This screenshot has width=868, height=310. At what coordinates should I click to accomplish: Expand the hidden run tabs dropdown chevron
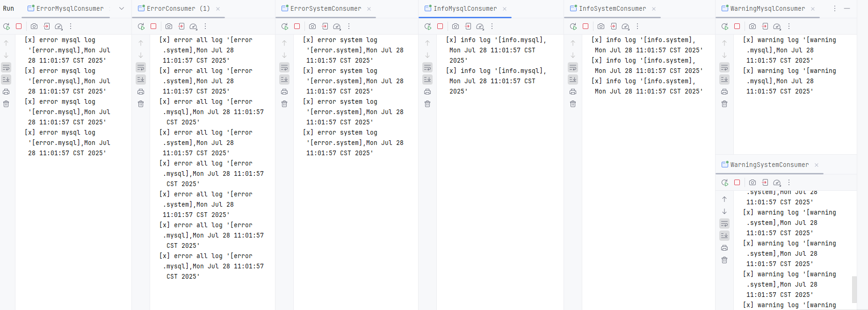point(122,8)
